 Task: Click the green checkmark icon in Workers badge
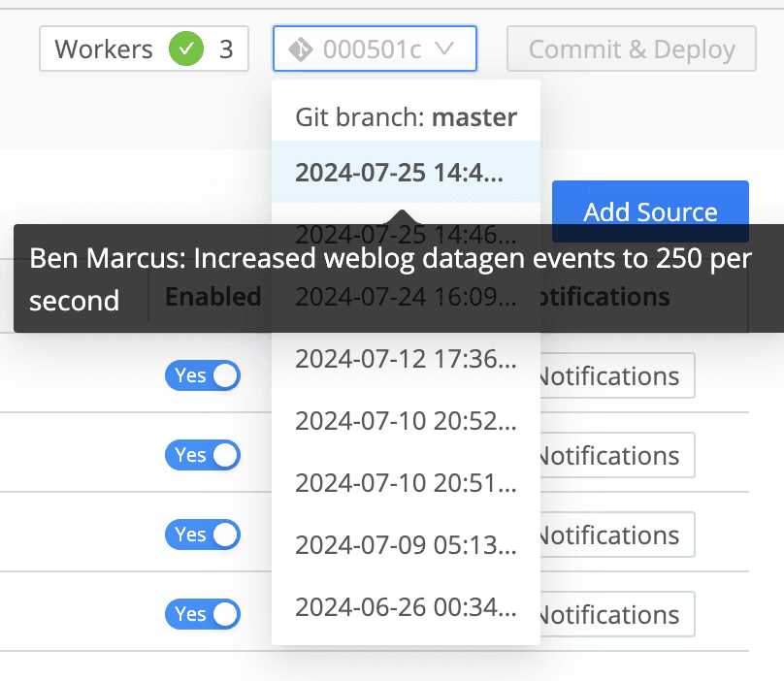click(185, 49)
